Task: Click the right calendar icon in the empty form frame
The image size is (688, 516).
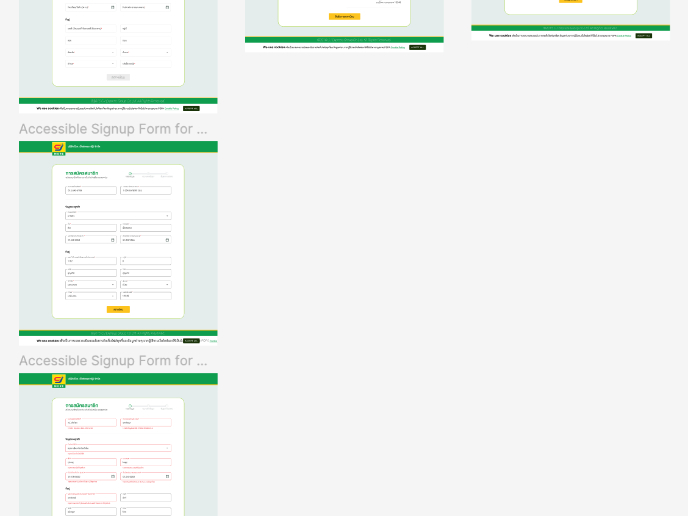Action: pos(167,7)
